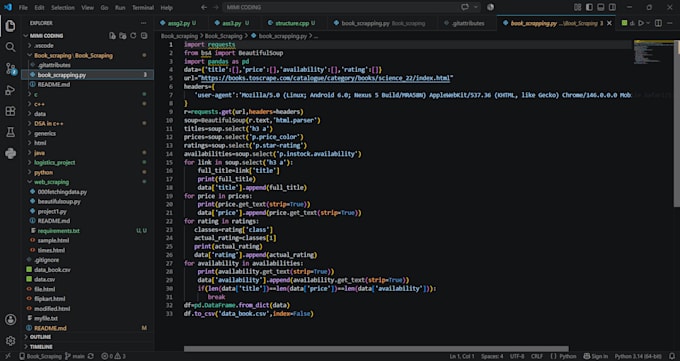
Task: Open the Explorer view in the activity bar
Action: (10, 26)
